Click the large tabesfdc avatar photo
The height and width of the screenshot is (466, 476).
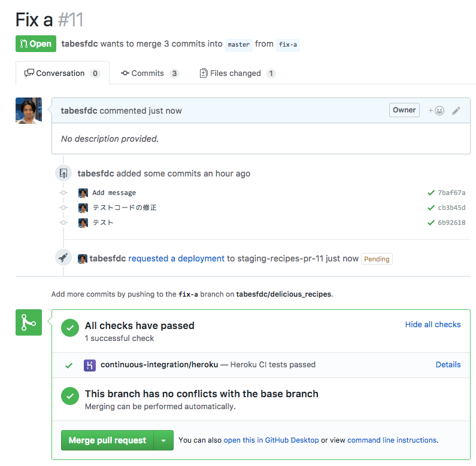29,111
